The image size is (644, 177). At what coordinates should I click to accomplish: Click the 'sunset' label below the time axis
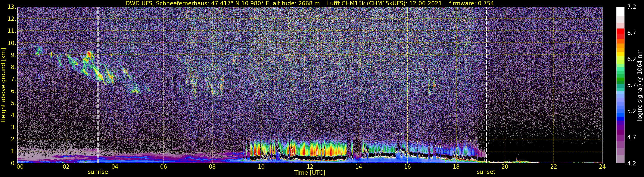(x=486, y=172)
